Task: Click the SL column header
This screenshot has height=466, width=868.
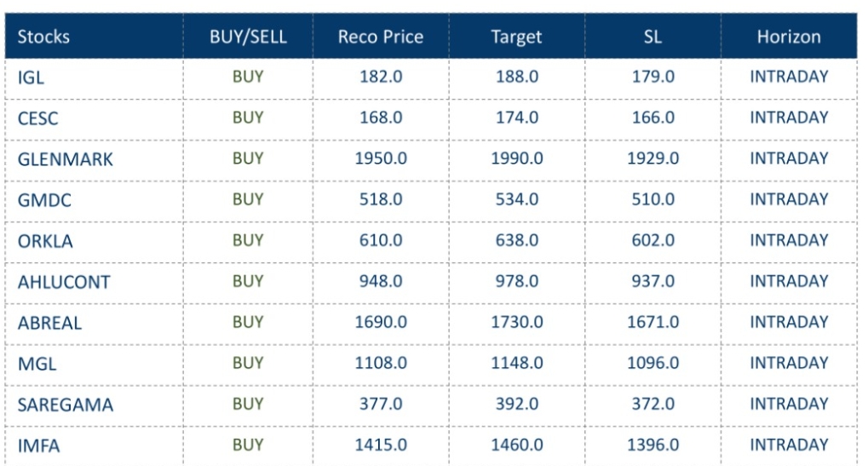Action: (x=652, y=37)
